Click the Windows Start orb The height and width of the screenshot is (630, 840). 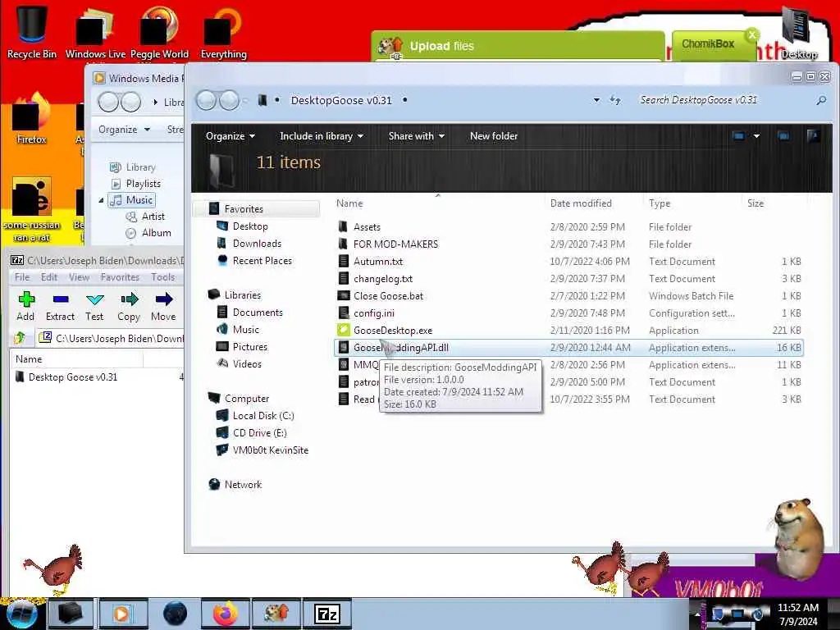click(x=21, y=614)
